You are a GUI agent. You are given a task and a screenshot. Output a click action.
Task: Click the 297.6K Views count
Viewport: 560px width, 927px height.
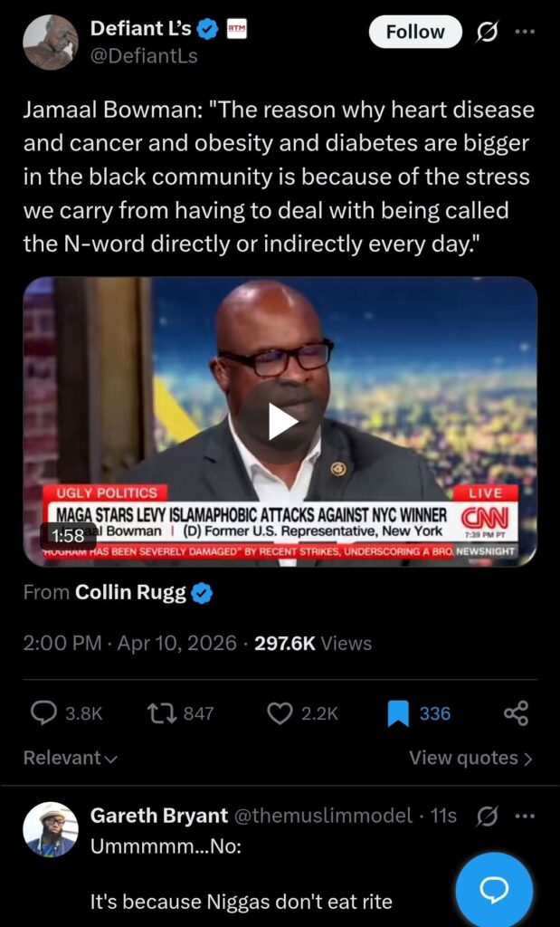tap(312, 644)
